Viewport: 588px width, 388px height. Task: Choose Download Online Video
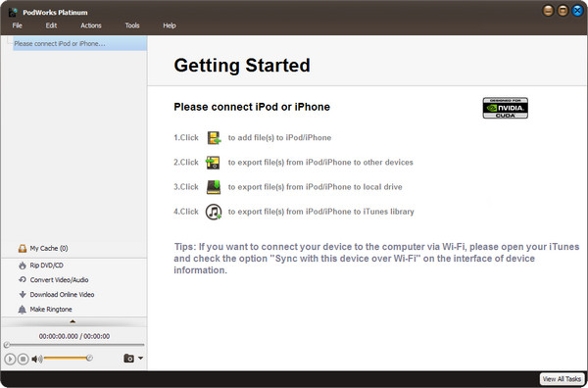(56, 295)
